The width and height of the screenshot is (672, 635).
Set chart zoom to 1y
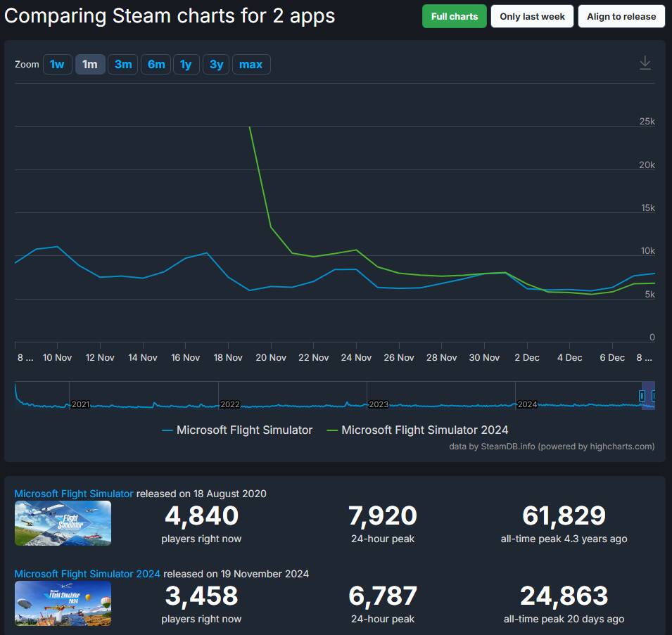[186, 64]
